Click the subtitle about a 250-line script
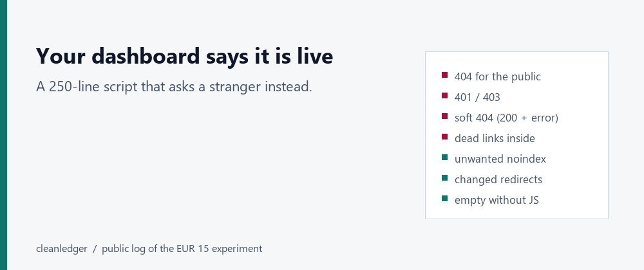 click(x=174, y=86)
